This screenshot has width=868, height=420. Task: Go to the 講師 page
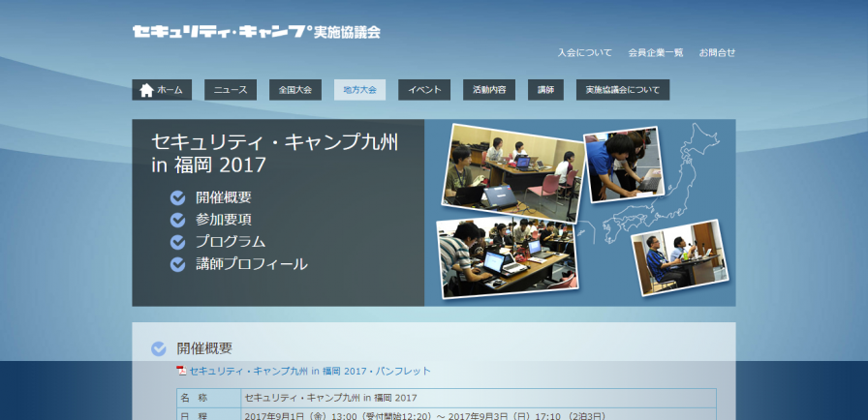pos(545,90)
